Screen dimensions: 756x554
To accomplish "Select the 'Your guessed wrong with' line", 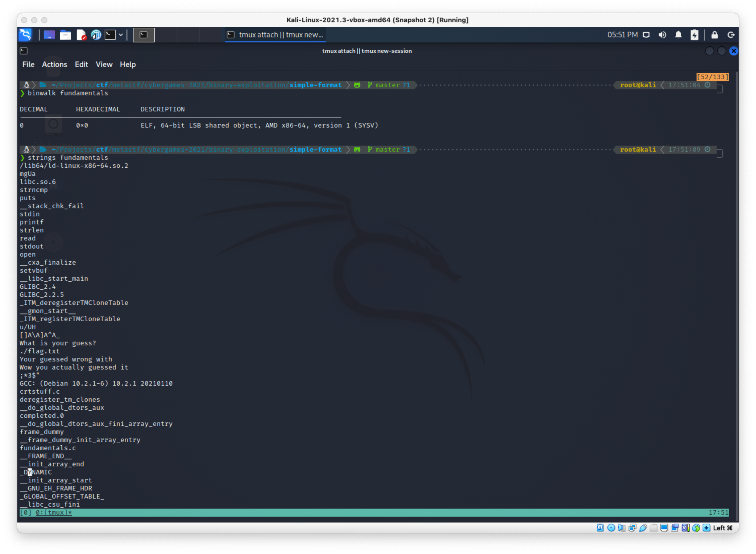I will (66, 359).
